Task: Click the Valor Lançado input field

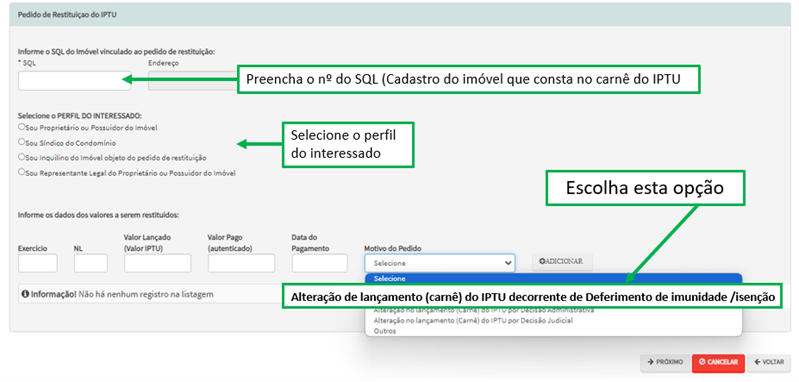Action: (157, 263)
